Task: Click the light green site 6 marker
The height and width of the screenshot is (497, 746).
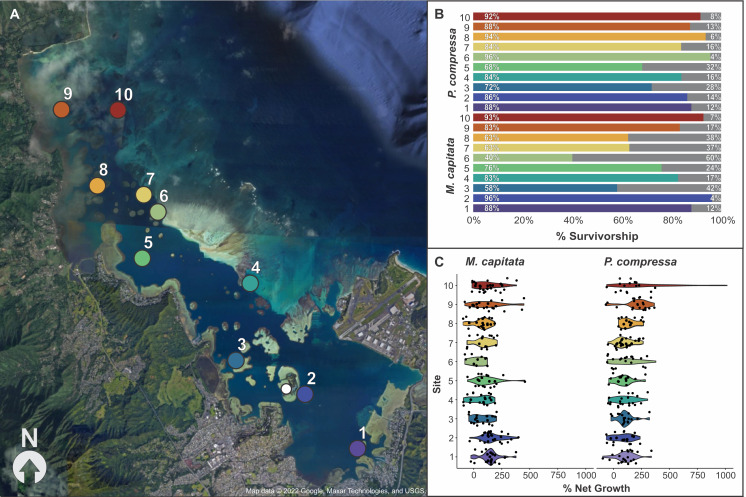Action: click(158, 212)
